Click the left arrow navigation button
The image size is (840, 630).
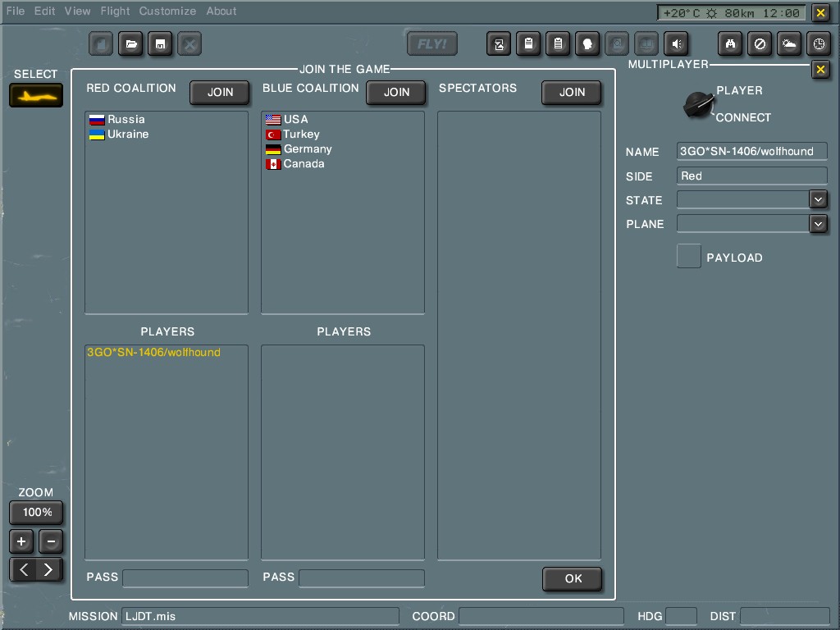tap(23, 569)
